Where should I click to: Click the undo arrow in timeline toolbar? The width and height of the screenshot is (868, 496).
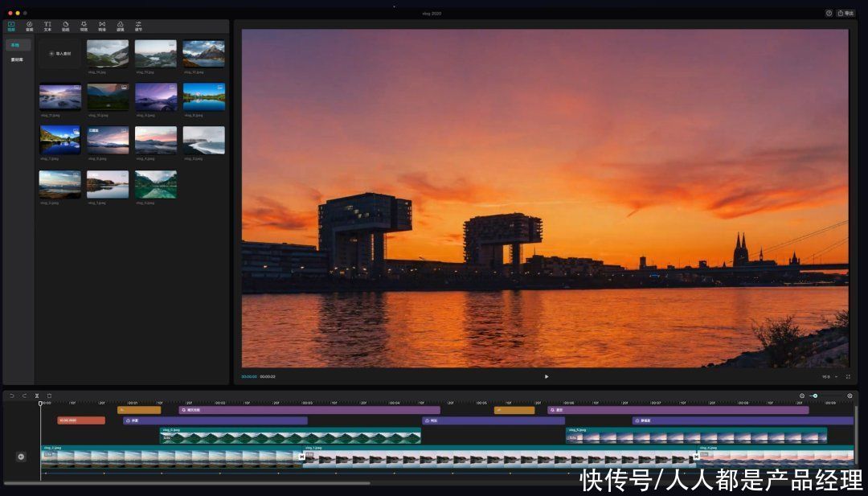(x=12, y=396)
